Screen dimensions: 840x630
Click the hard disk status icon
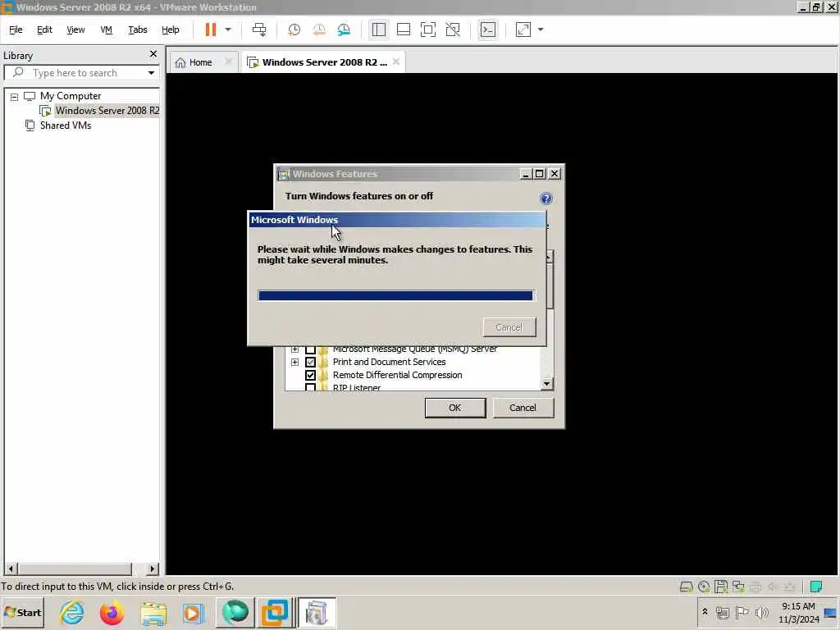tap(686, 587)
